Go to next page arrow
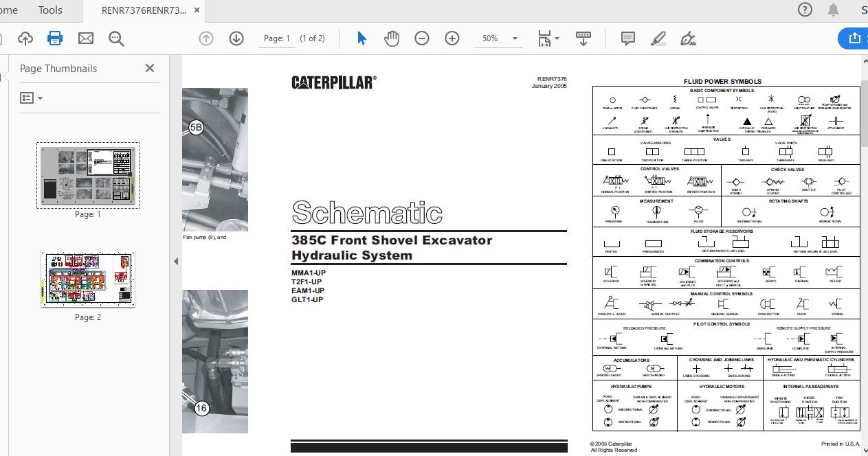868x456 pixels. [x=236, y=38]
